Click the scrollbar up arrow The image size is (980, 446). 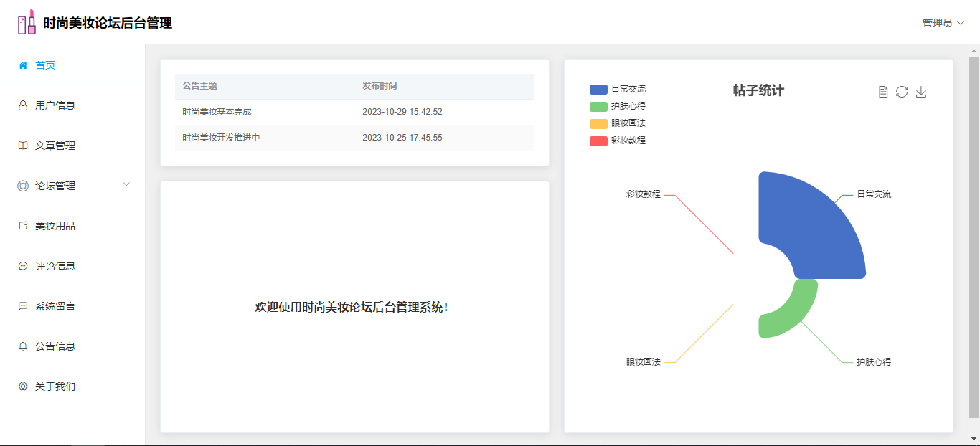974,50
